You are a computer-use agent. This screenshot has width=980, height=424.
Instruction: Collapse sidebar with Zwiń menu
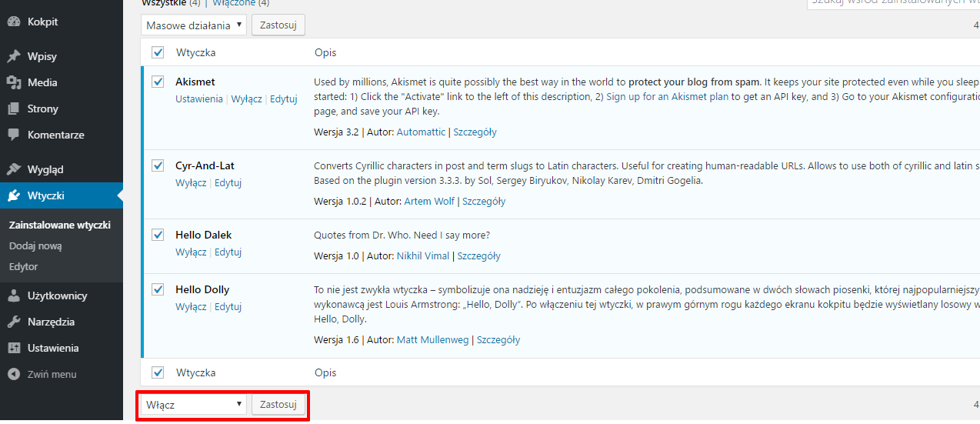coord(62,374)
